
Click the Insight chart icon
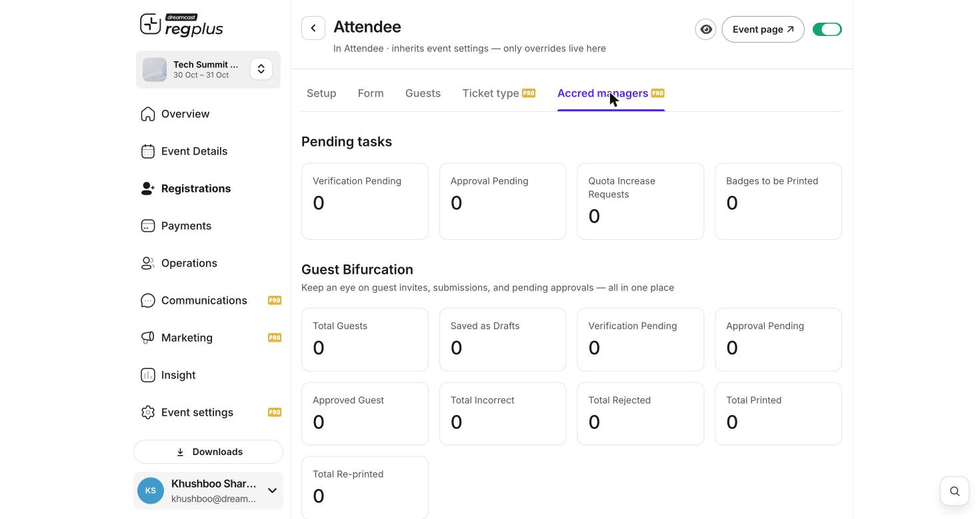148,375
